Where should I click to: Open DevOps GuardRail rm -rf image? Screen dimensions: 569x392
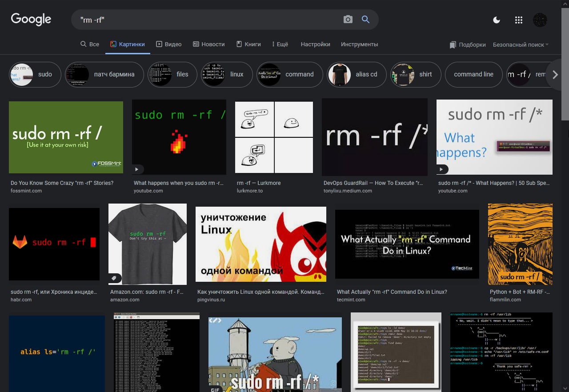coord(375,137)
